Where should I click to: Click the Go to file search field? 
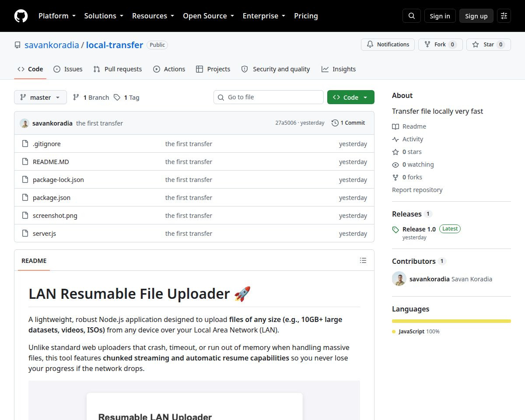coord(269,97)
